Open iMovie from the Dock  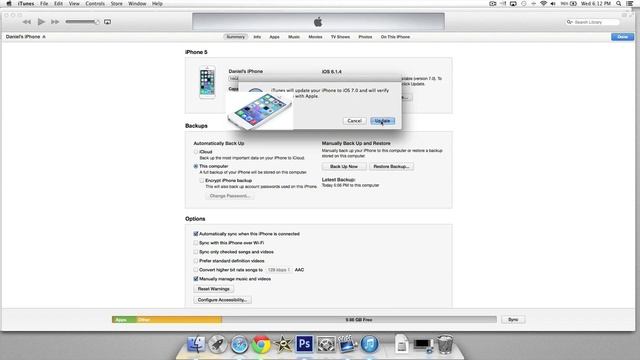[x=282, y=344]
